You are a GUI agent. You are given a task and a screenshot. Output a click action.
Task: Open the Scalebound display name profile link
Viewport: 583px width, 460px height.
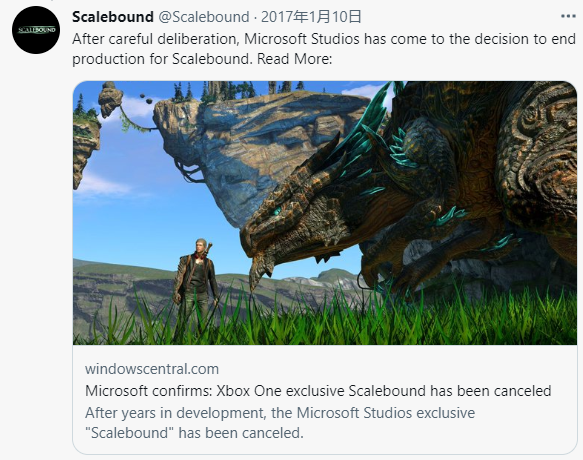[x=113, y=17]
